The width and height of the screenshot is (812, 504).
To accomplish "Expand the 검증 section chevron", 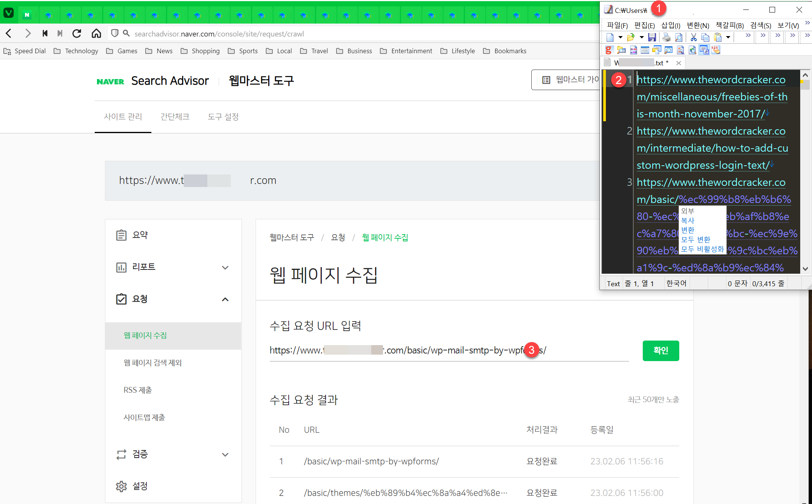I will pyautogui.click(x=226, y=455).
